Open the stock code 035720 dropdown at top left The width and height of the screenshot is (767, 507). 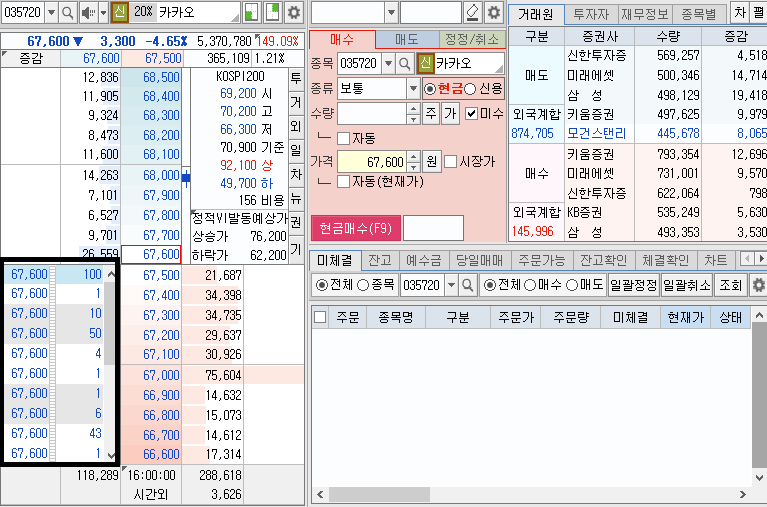point(51,12)
